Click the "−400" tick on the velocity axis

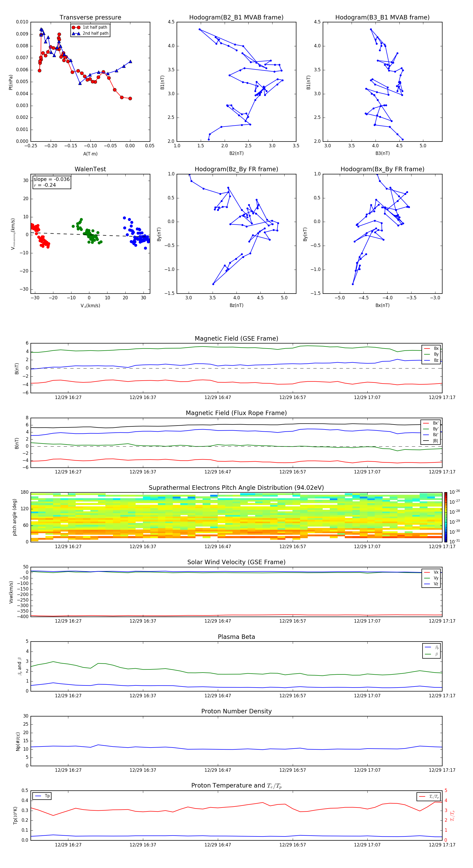[23, 617]
